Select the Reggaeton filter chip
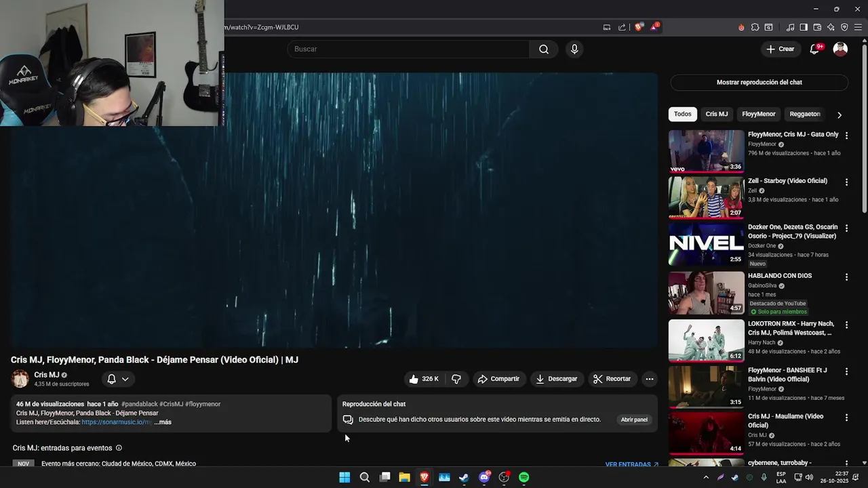Screen dimensions: 868x488 coord(805,114)
